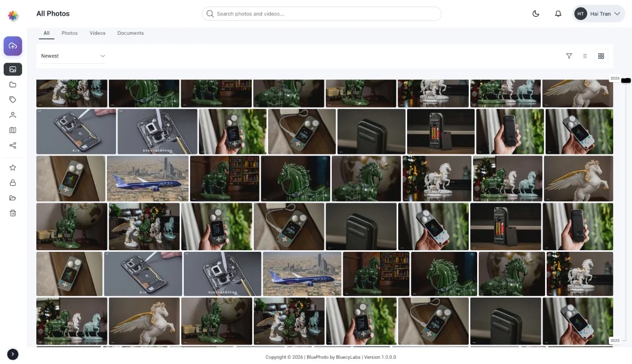Screen dimensions: 632x364
Task: Open the Trash icon in sidebar
Action: 13,213
